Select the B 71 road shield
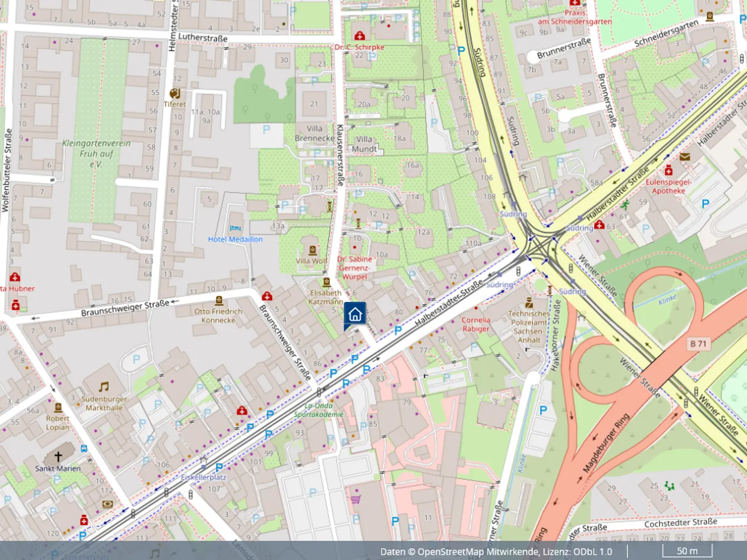This screenshot has width=747, height=560. point(698,343)
